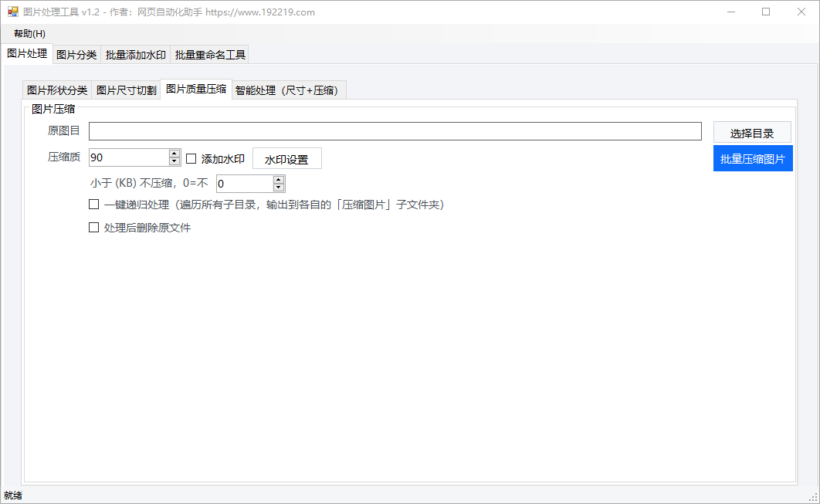Click the app icon in title bar
Image resolution: width=820 pixels, height=504 pixels.
(x=12, y=12)
